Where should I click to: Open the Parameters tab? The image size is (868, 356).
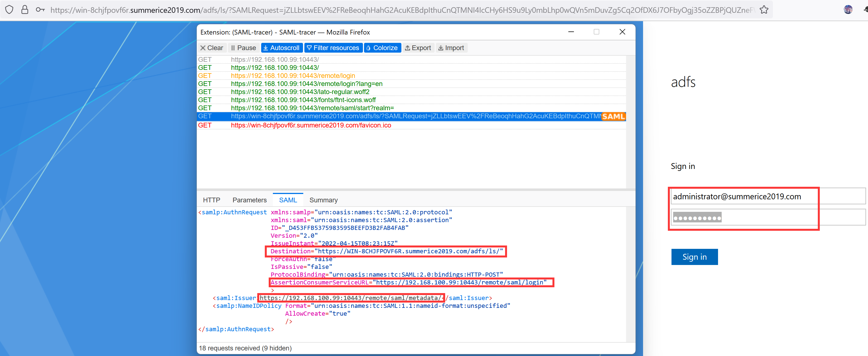click(249, 200)
